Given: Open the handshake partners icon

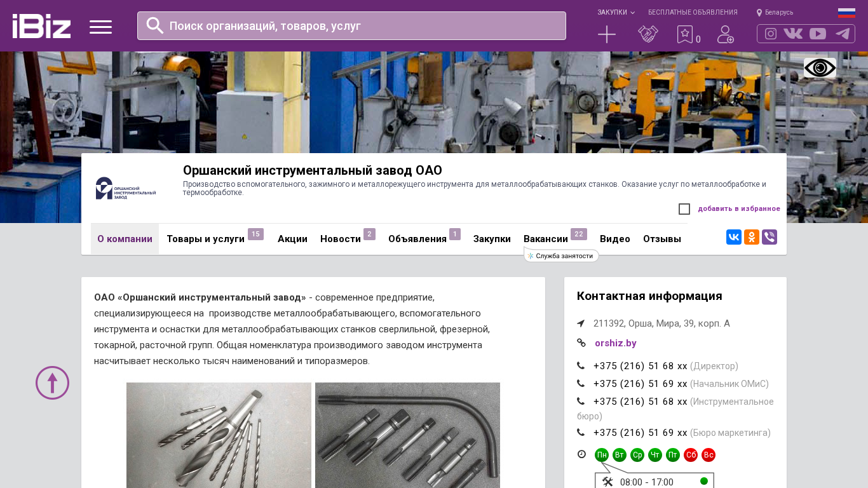Looking at the screenshot, I should click(x=648, y=34).
